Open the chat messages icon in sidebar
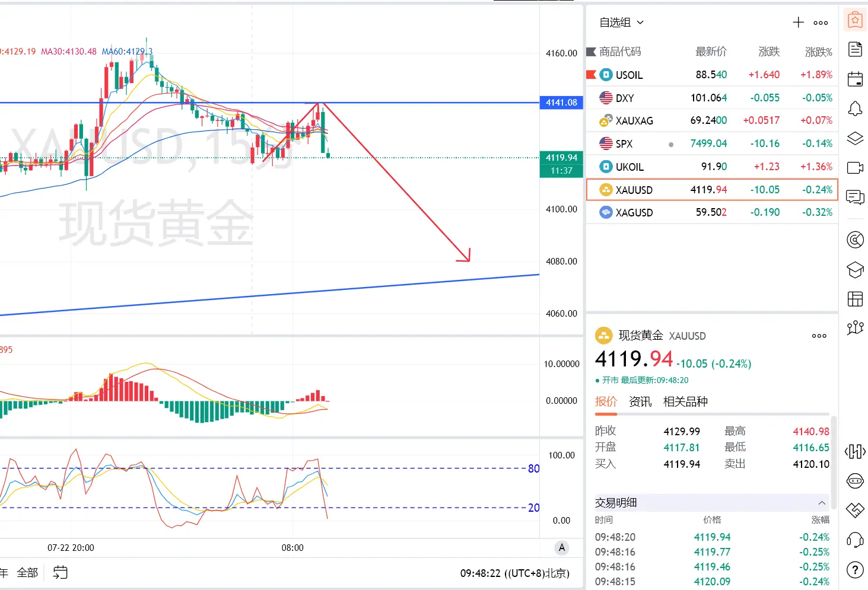This screenshot has width=868, height=590. [855, 197]
